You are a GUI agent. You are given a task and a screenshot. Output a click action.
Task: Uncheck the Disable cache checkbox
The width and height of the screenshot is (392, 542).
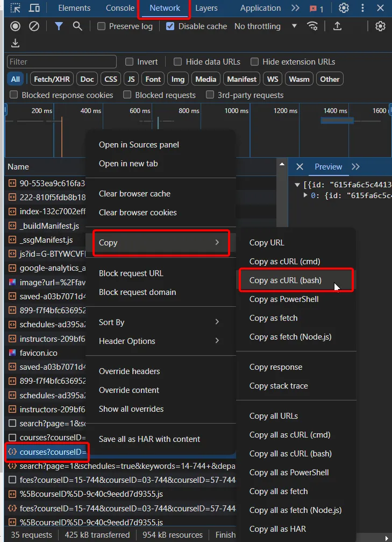point(170,26)
